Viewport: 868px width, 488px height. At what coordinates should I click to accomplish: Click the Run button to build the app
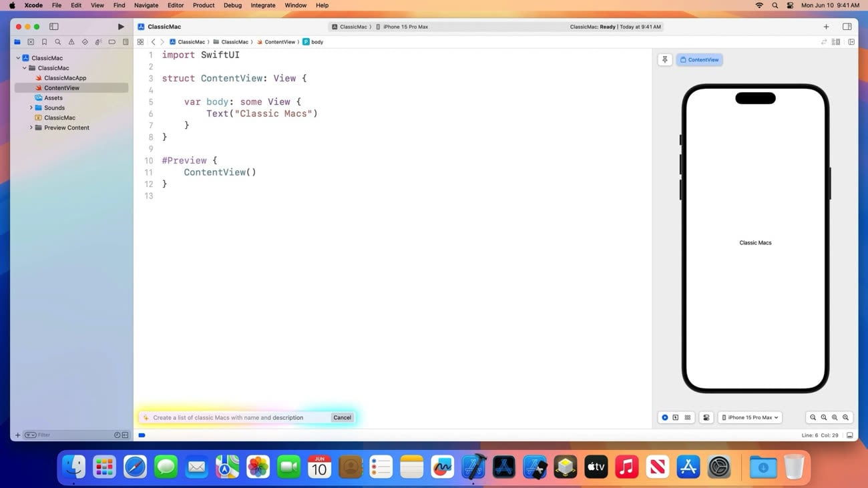tap(120, 26)
